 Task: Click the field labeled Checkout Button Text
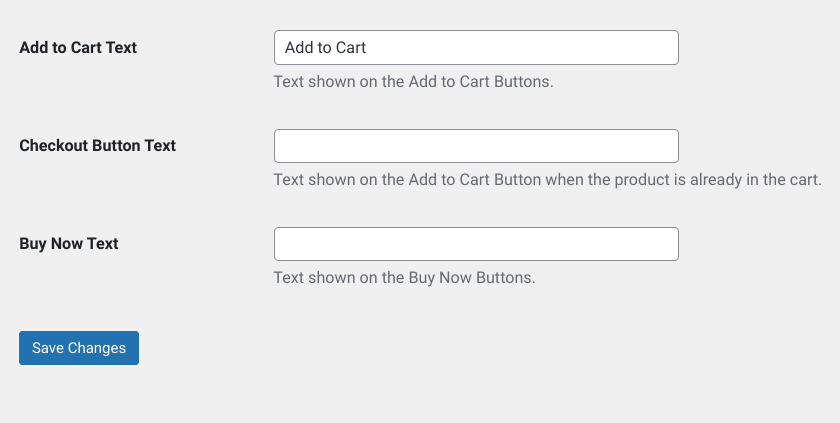pyautogui.click(x=476, y=146)
